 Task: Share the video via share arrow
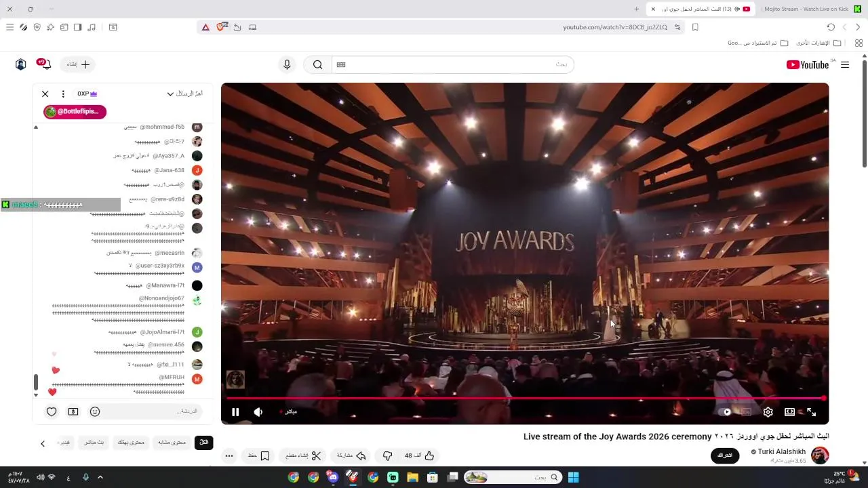coord(352,455)
